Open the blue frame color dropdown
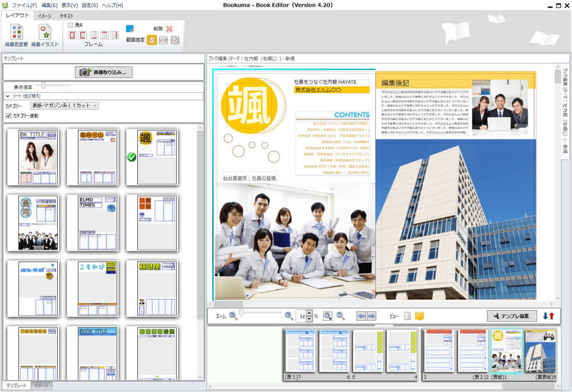 coord(130,29)
